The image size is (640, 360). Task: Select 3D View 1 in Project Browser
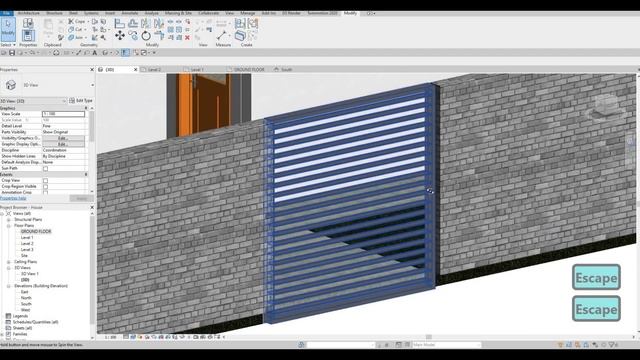(x=29, y=274)
